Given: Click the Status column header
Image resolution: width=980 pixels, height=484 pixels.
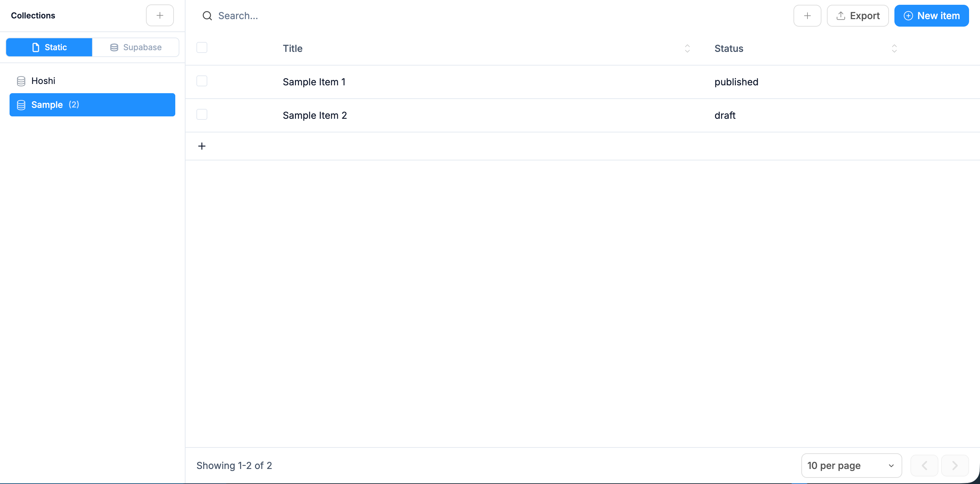Looking at the screenshot, I should pyautogui.click(x=729, y=48).
